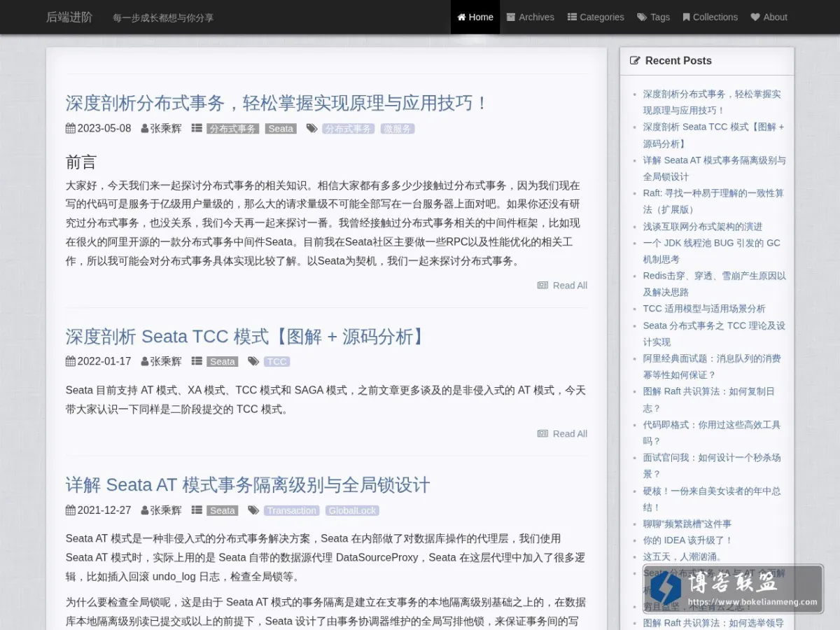Click the calendar icon beside 2022-01-17
Screen dimensions: 840x630
coord(71,362)
